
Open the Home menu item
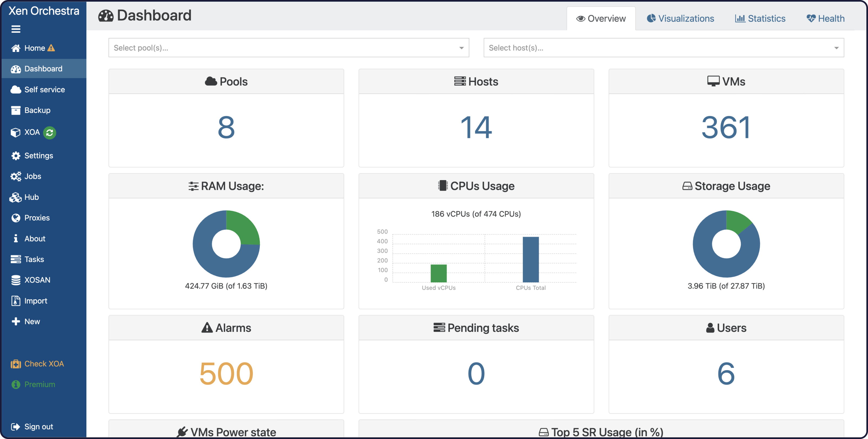click(x=44, y=48)
